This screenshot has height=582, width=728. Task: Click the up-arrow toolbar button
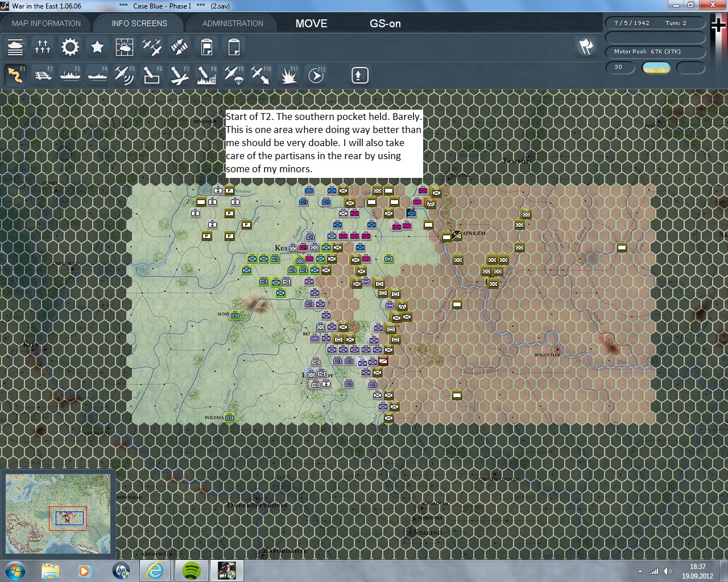tap(359, 75)
